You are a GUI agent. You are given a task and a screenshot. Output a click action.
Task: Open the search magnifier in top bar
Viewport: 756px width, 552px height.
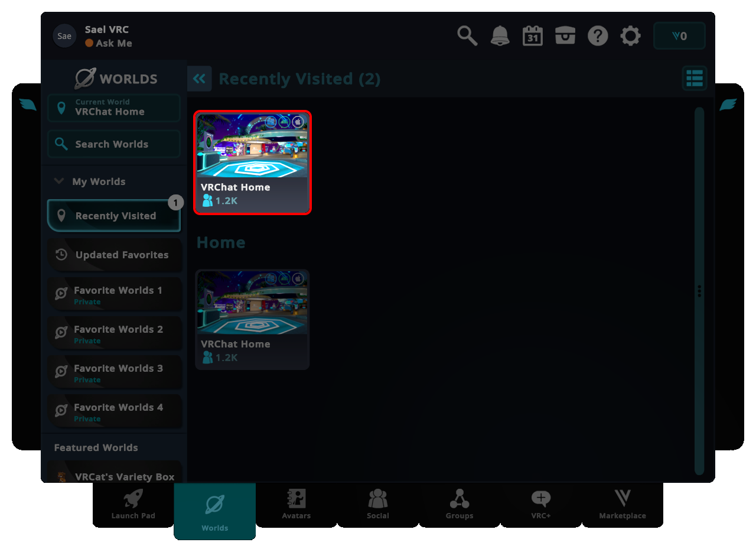(x=467, y=36)
